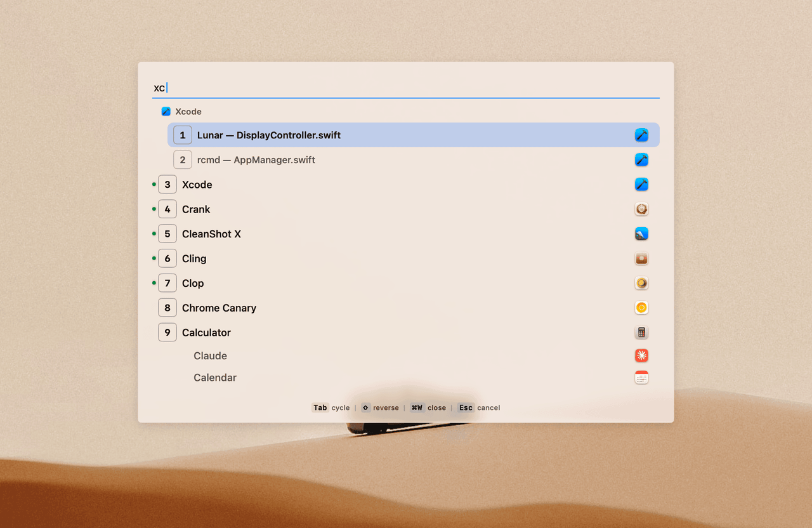Switch to the Xcode app entry
Screen dimensions: 812x528
406,185
